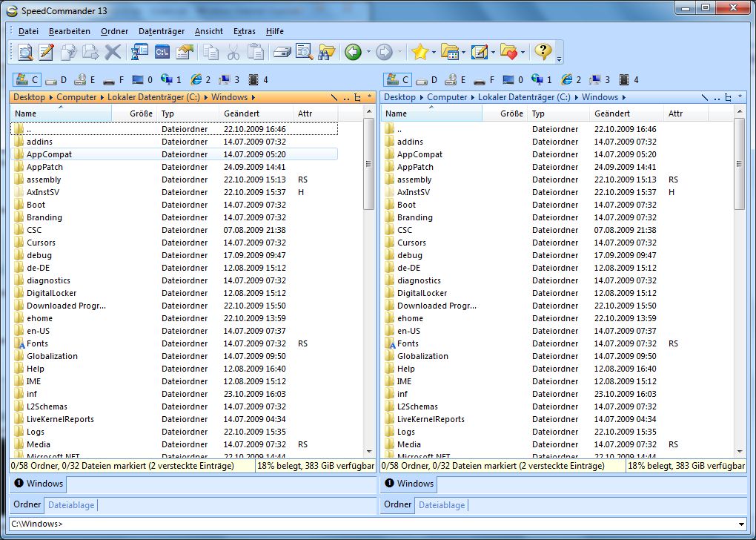The image size is (756, 540).
Task: Cut selection with the scissors icon
Action: tap(234, 52)
